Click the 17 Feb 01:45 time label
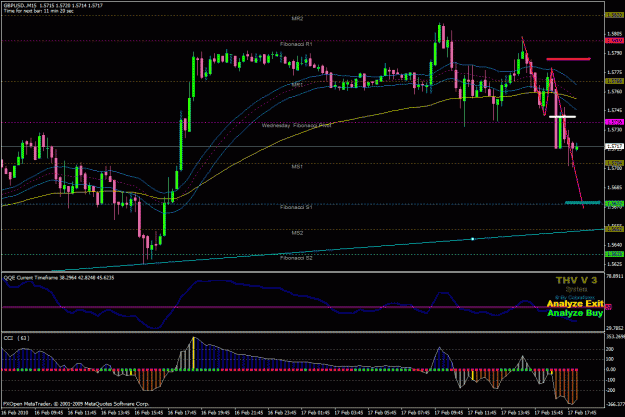The width and height of the screenshot is (625, 417). pyautogui.click(x=316, y=413)
